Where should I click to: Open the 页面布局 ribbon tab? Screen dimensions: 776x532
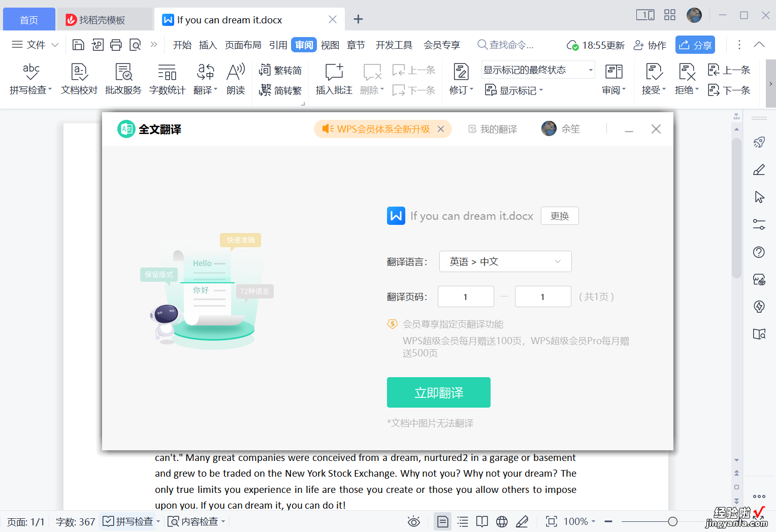[x=243, y=45]
